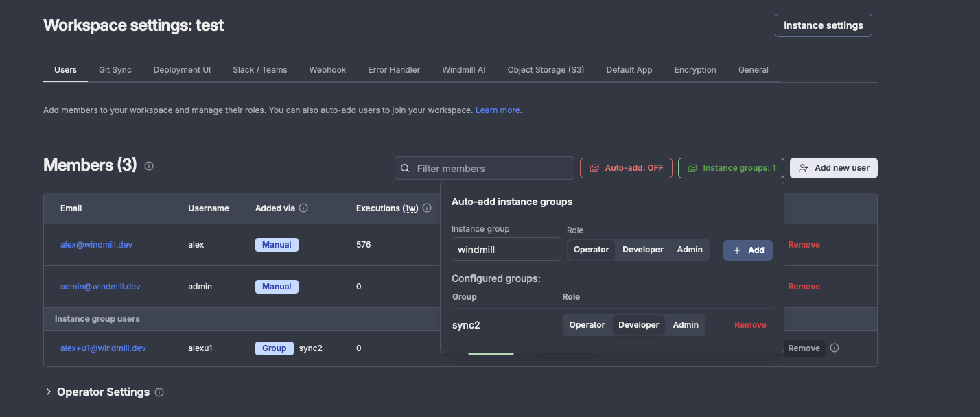Switch to the Git Sync tab

[115, 70]
